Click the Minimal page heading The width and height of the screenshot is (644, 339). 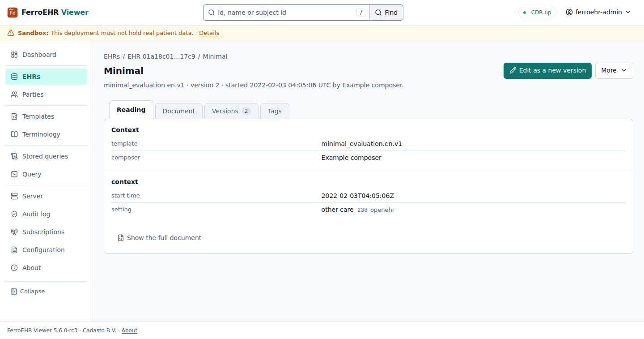coord(124,71)
